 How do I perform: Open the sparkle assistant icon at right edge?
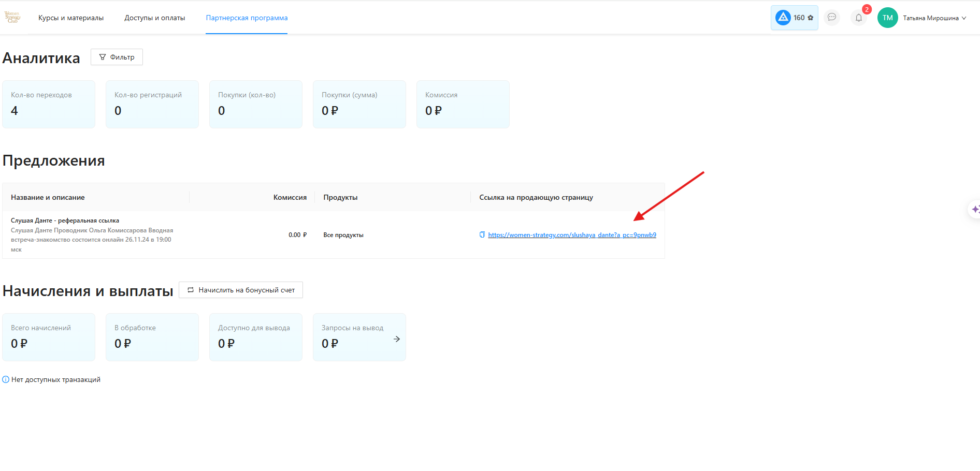(975, 210)
